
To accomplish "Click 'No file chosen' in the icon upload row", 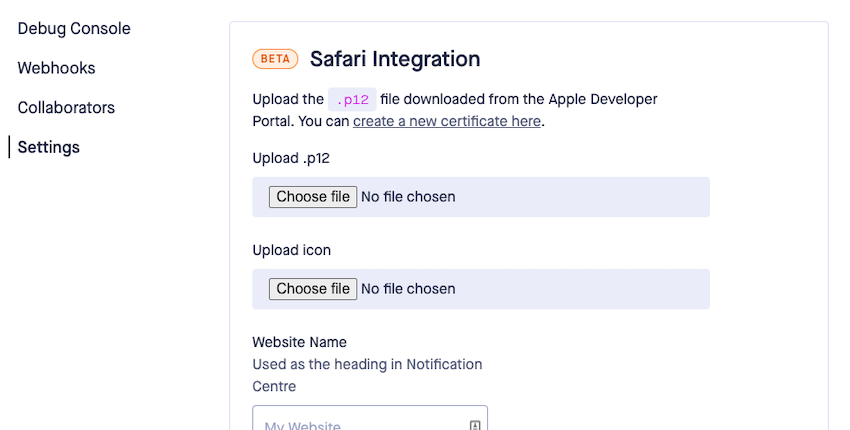I will (408, 289).
